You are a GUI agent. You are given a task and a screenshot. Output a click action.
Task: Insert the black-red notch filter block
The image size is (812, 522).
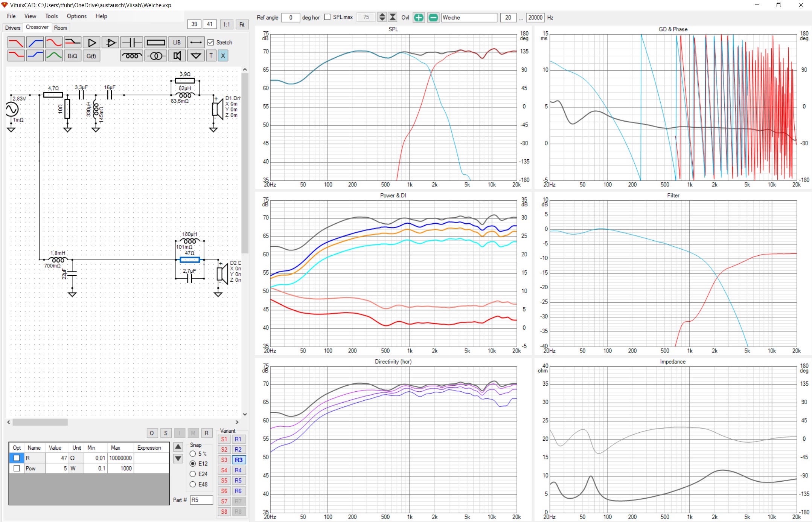(x=73, y=43)
